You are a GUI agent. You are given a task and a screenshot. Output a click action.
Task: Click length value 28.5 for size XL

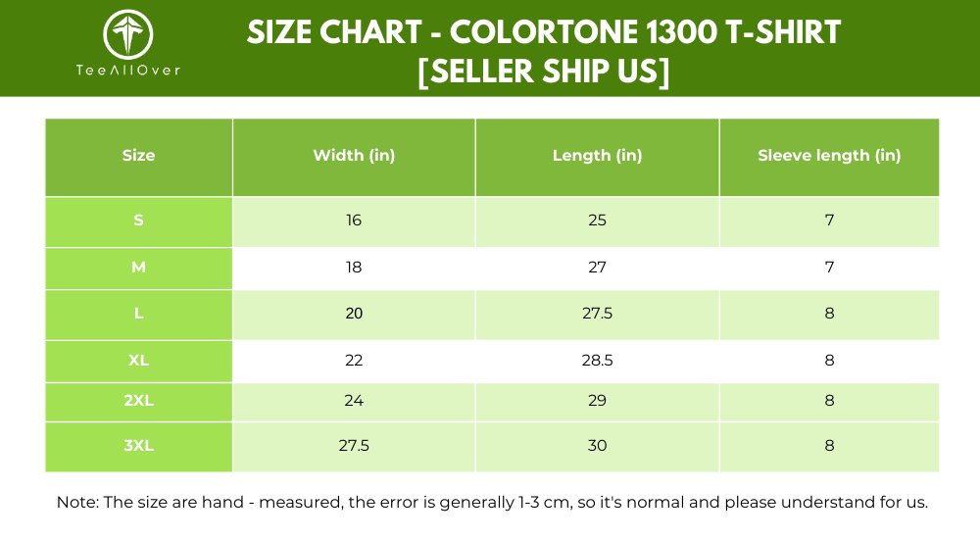(x=597, y=361)
